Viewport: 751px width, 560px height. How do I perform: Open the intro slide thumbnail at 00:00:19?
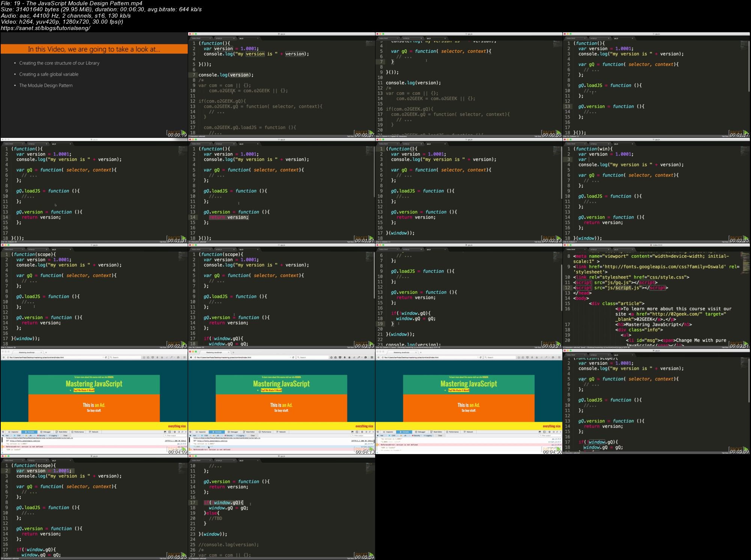(94, 85)
